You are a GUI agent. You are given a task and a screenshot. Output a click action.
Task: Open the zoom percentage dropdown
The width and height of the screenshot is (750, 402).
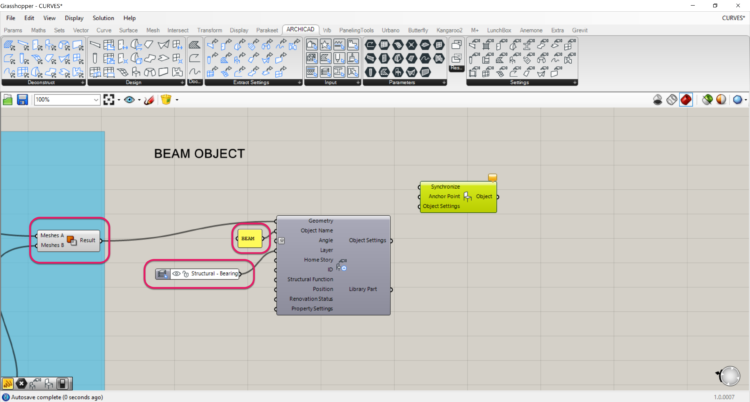click(x=95, y=100)
